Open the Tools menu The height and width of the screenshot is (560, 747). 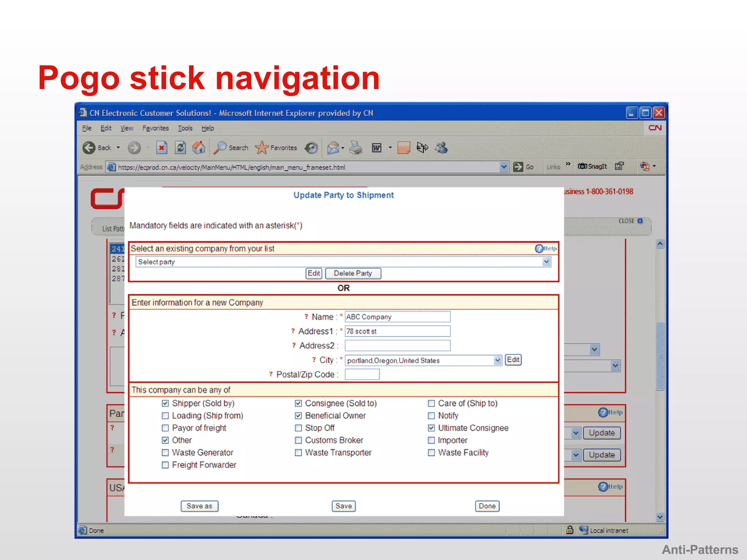185,128
